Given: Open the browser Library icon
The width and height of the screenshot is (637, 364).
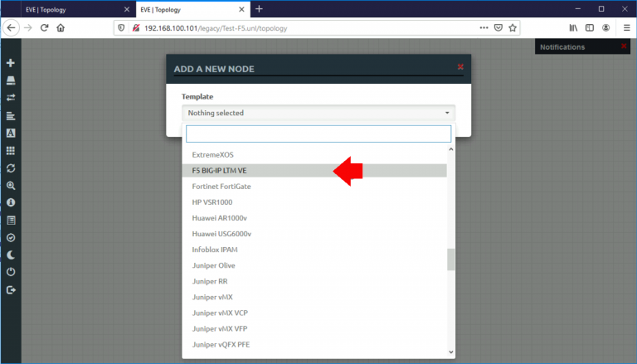Looking at the screenshot, I should coord(573,27).
